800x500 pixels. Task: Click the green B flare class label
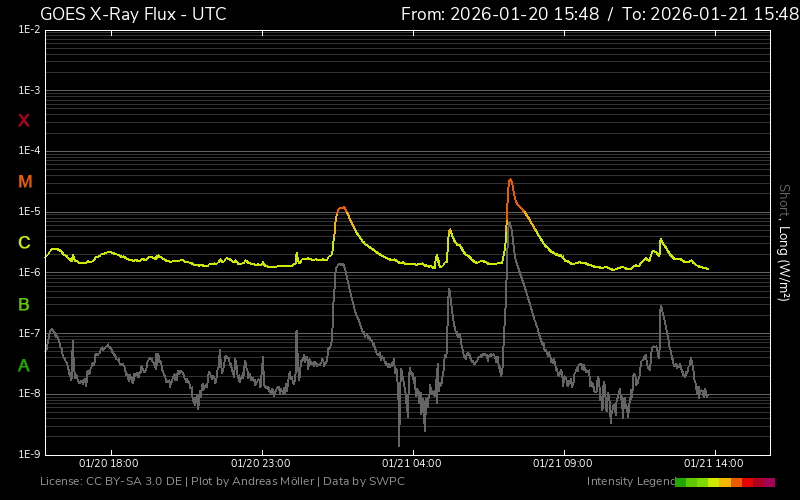pos(24,305)
